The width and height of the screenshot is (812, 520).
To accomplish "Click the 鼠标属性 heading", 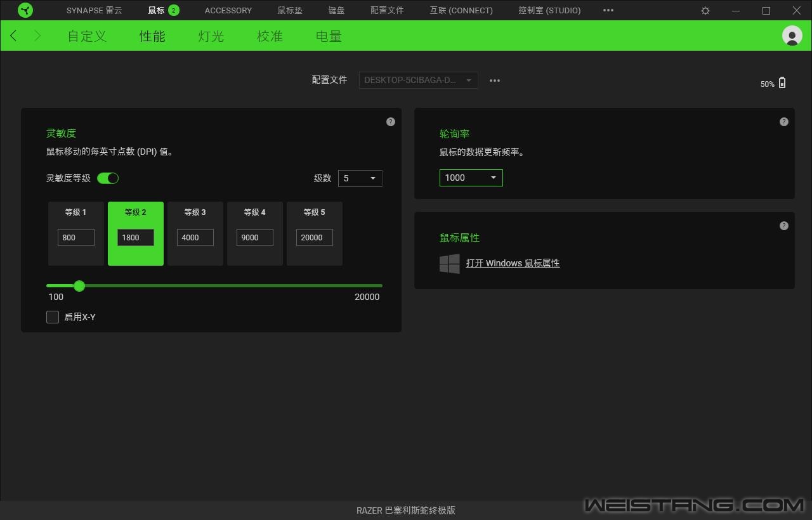I will (459, 238).
